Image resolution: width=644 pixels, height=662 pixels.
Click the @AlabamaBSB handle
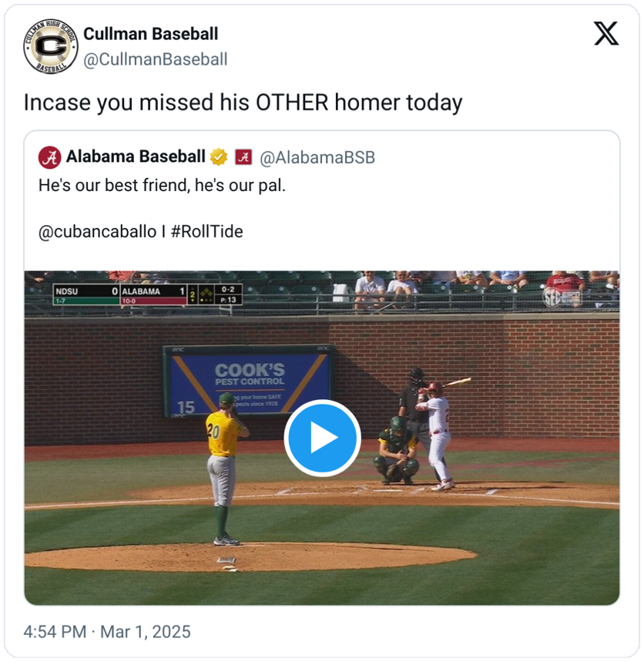pos(317,158)
